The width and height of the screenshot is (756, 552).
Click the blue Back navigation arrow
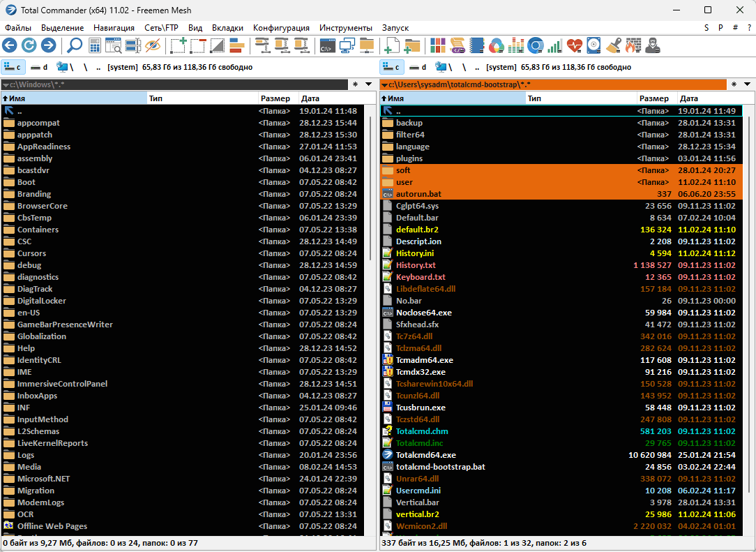[x=10, y=46]
